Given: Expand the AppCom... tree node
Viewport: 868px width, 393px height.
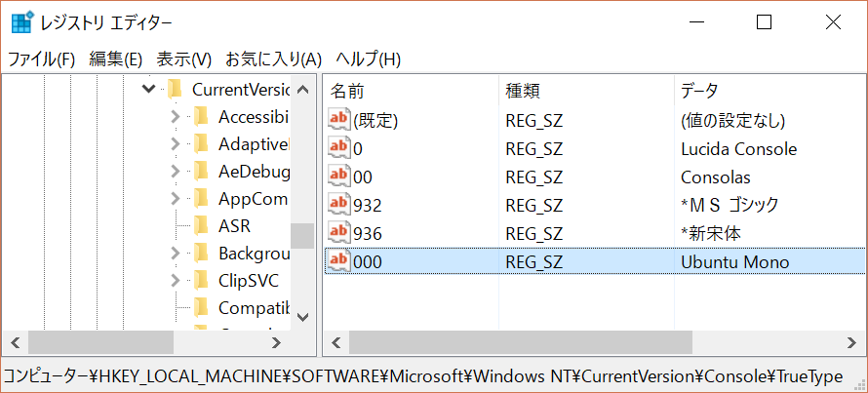Looking at the screenshot, I should pos(176,198).
